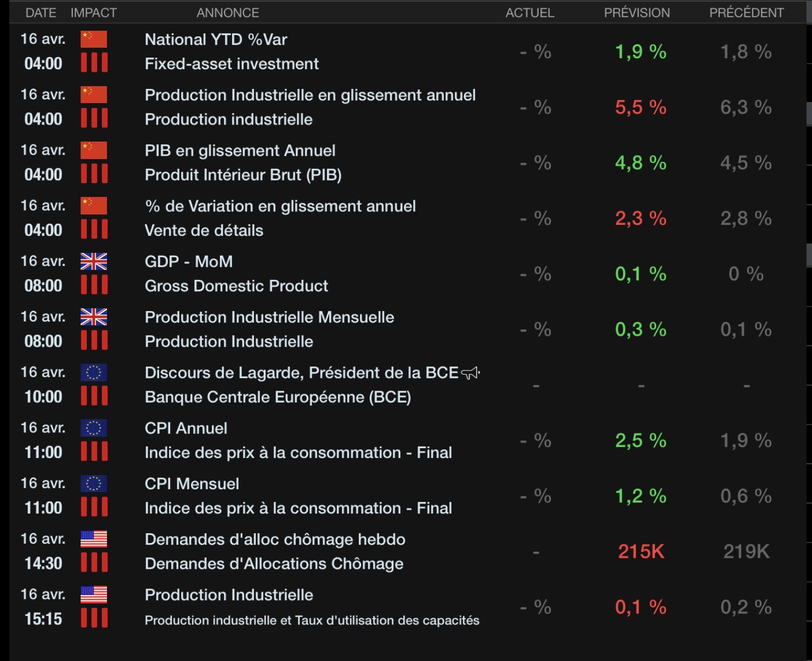Open the CPI Mensuel announcement
This screenshot has height=661, width=812.
pos(192,484)
